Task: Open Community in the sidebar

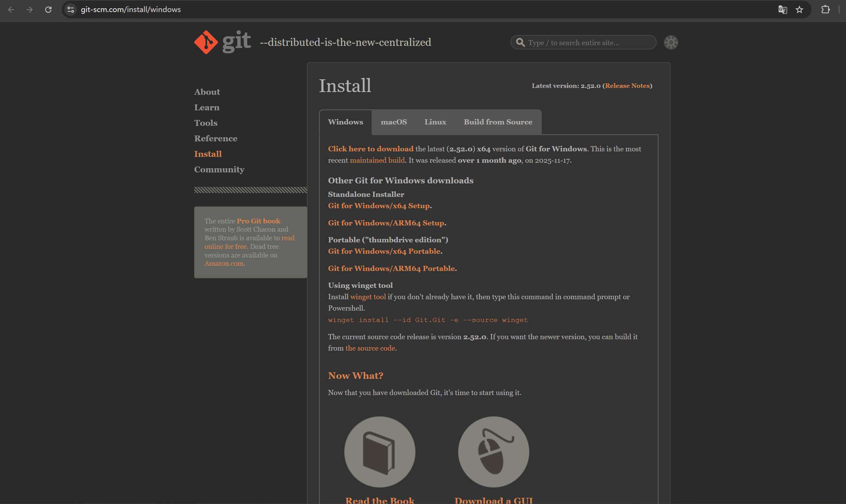Action: (219, 170)
